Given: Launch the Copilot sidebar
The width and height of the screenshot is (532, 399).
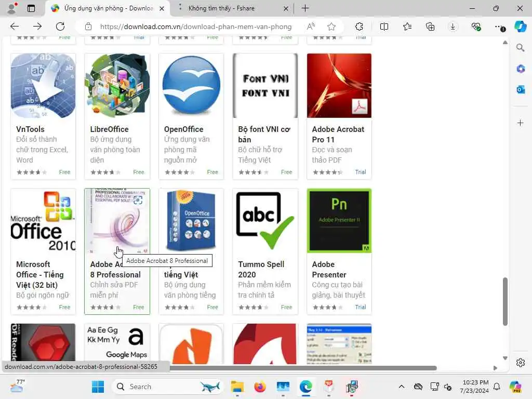Looking at the screenshot, I should coord(521,26).
